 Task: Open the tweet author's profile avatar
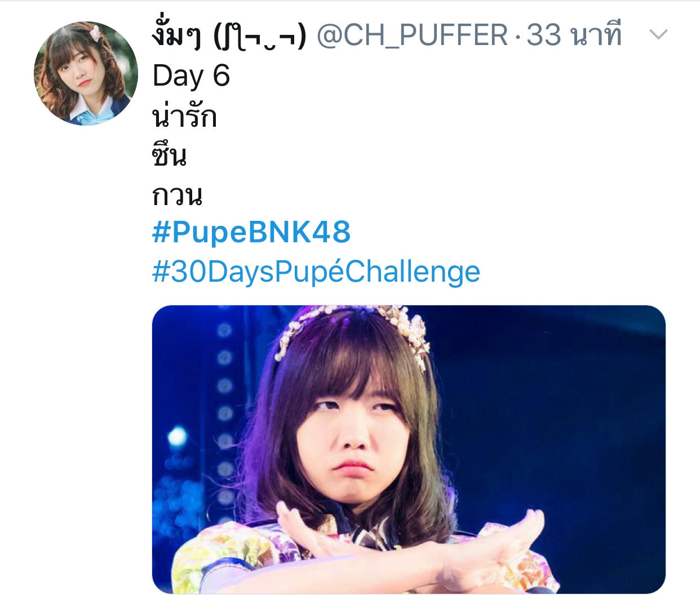(86, 73)
